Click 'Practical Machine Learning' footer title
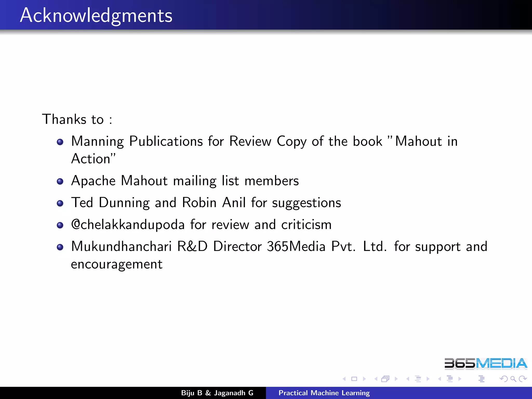 [x=324, y=393]
